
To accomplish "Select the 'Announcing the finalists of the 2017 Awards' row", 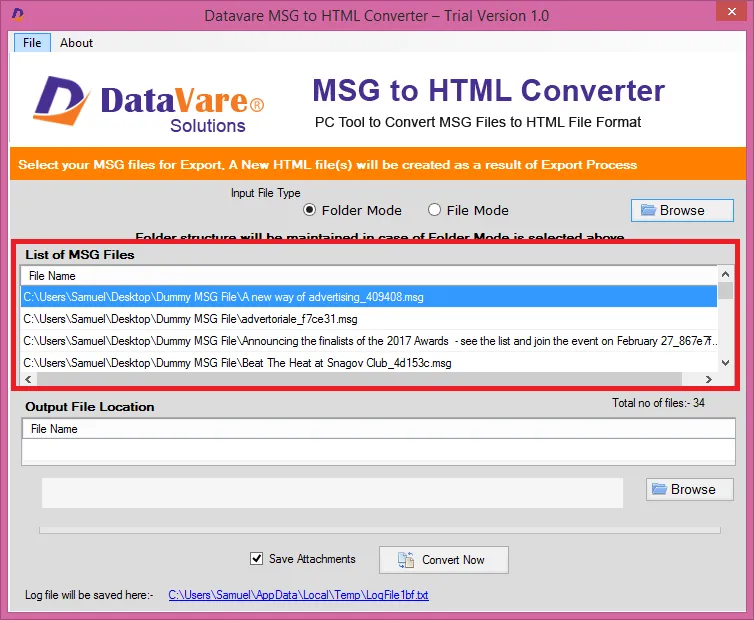I will (369, 341).
